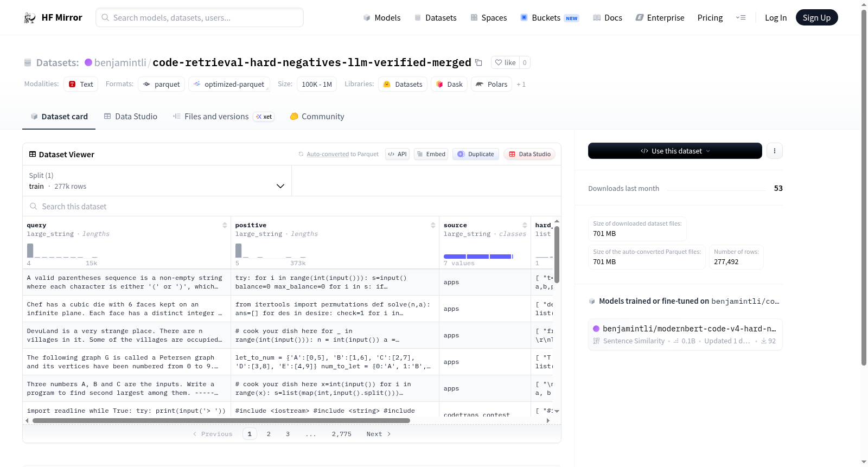Sort by the query column
868x467 pixels.
click(x=225, y=225)
